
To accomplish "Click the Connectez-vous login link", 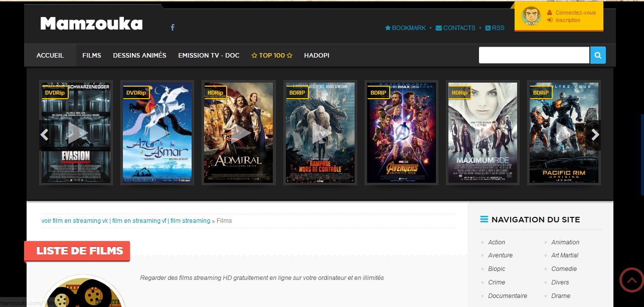I will (575, 13).
